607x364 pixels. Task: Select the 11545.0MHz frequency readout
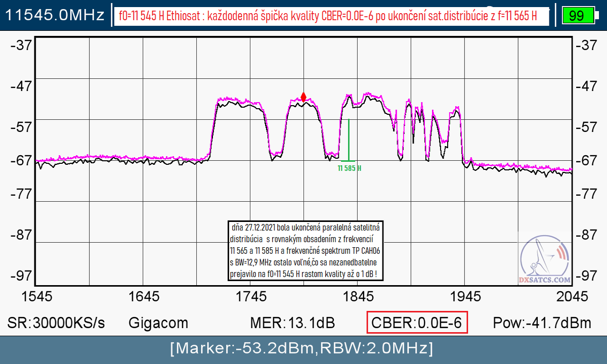pyautogui.click(x=55, y=15)
